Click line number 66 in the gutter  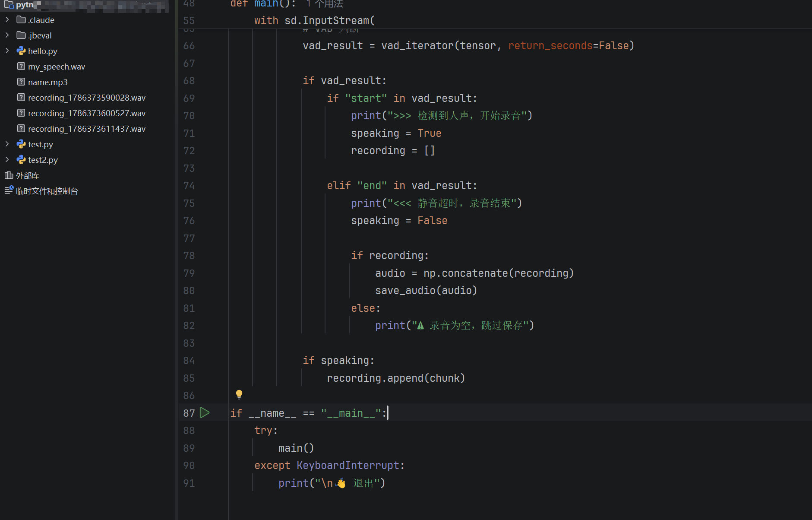[x=189, y=46]
